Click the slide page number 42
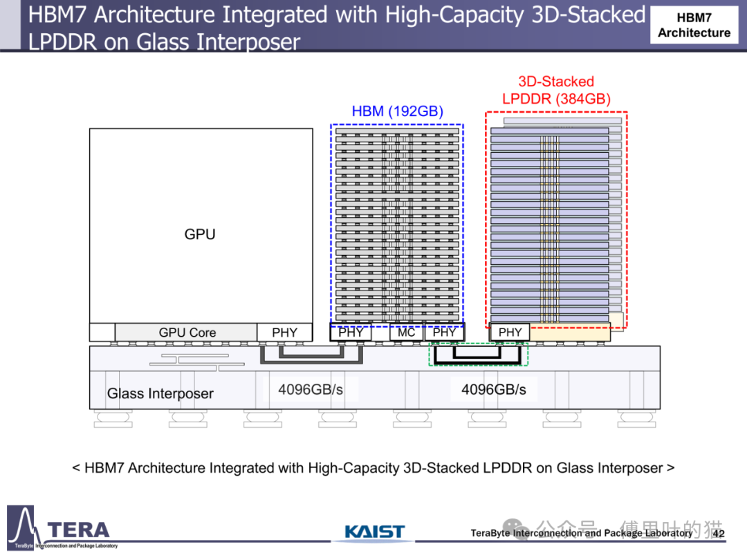This screenshot has height=560, width=747. pyautogui.click(x=719, y=534)
